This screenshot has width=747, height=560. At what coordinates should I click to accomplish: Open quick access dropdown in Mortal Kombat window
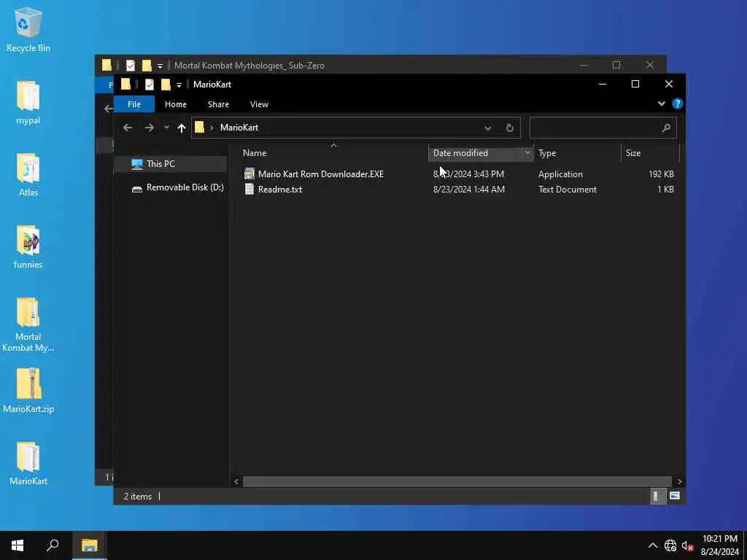(160, 66)
